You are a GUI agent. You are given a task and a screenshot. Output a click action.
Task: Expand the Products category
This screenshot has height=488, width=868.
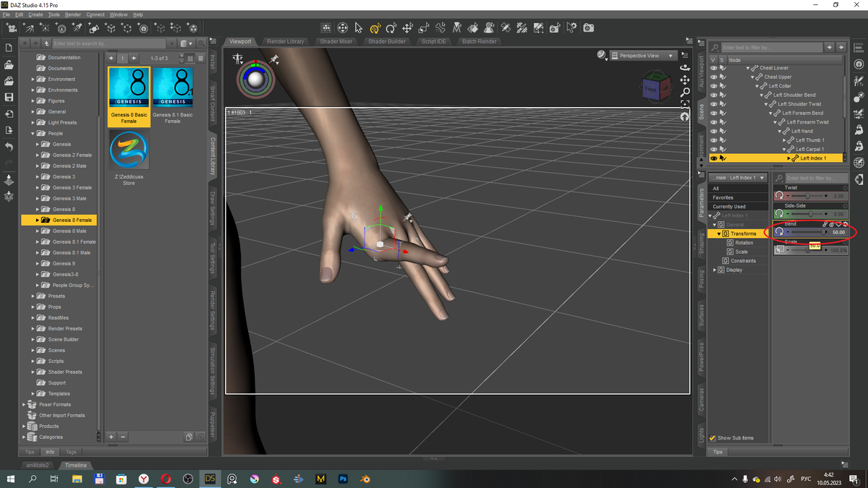click(x=24, y=427)
